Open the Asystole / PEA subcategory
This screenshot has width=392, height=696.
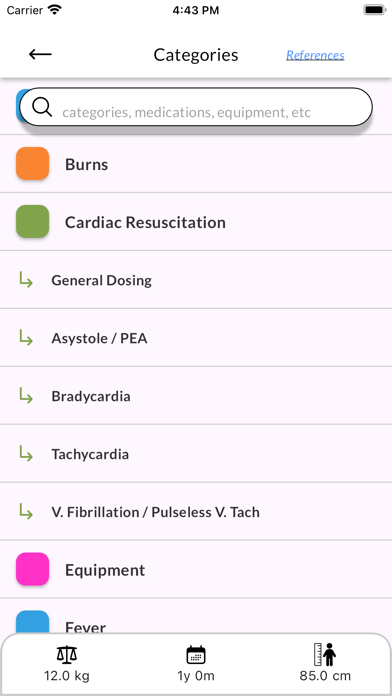pyautogui.click(x=196, y=338)
